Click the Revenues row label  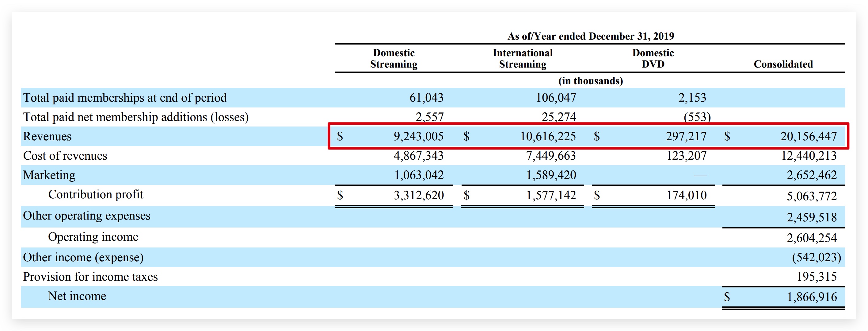(x=47, y=136)
